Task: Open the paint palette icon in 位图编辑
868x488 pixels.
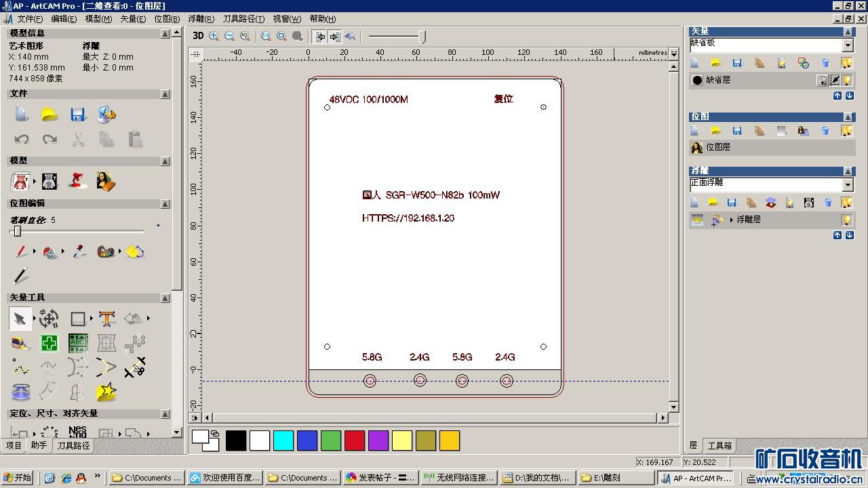Action: [106, 252]
